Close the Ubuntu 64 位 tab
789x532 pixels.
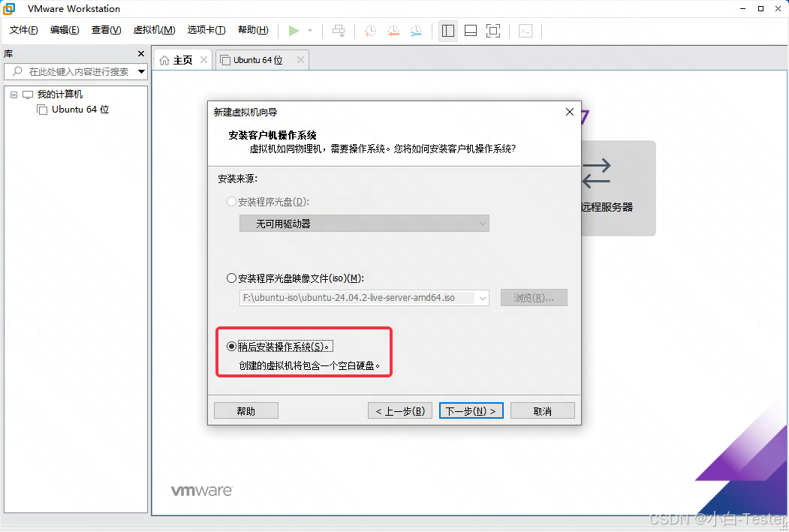[x=300, y=60]
